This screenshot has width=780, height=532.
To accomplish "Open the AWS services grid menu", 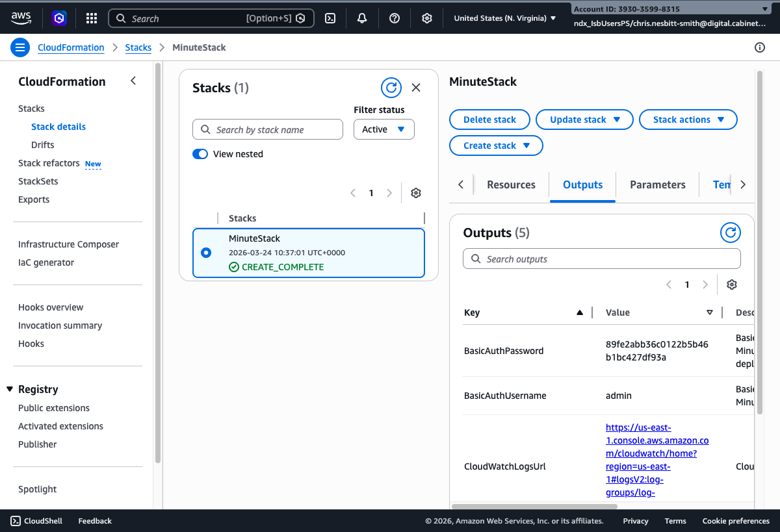I will tap(91, 18).
